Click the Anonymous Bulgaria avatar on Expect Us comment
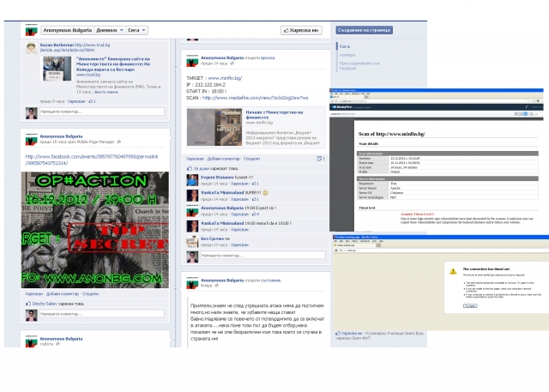Image resolution: width=549 pixels, height=392 pixels. [192, 211]
